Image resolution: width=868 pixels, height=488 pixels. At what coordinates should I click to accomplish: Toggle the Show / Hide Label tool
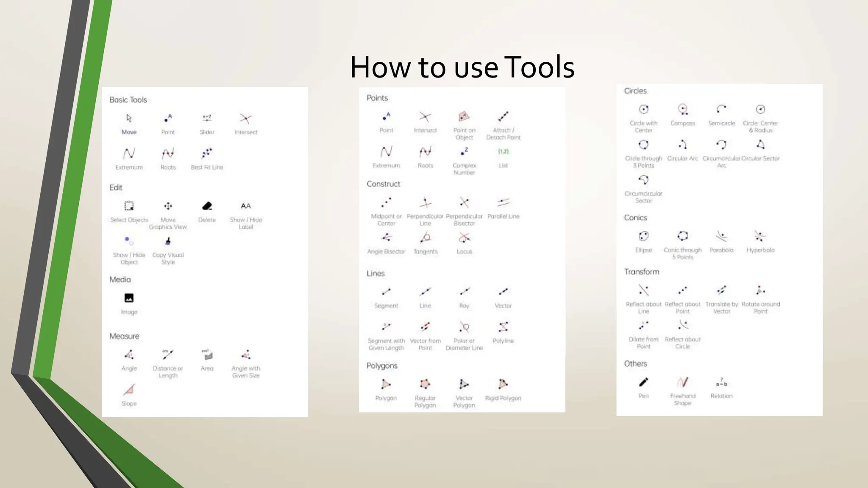(246, 206)
